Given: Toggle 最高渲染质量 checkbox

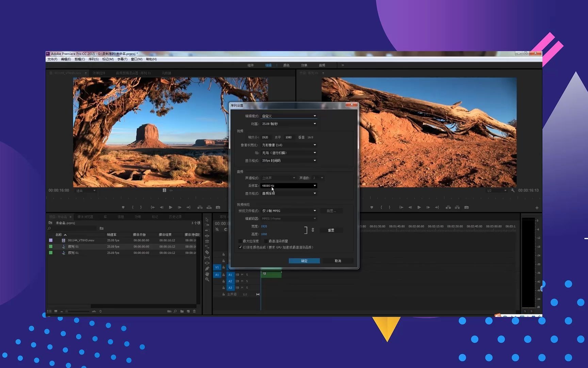Looking at the screenshot, I should (x=266, y=241).
